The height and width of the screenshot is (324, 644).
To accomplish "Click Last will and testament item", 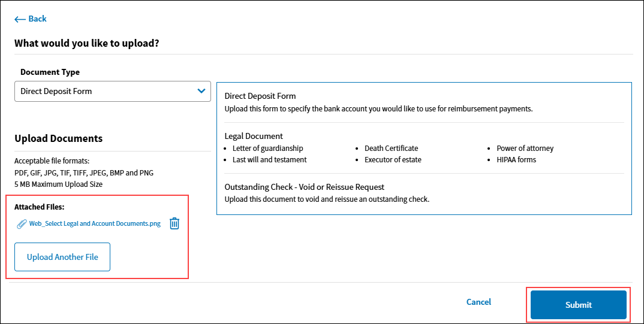I will (x=269, y=159).
